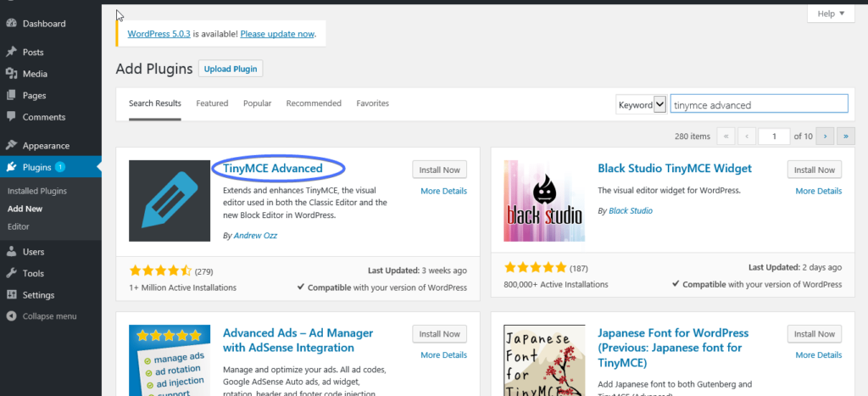The width and height of the screenshot is (868, 396).
Task: Click the Posts pushpin icon
Action: [11, 52]
